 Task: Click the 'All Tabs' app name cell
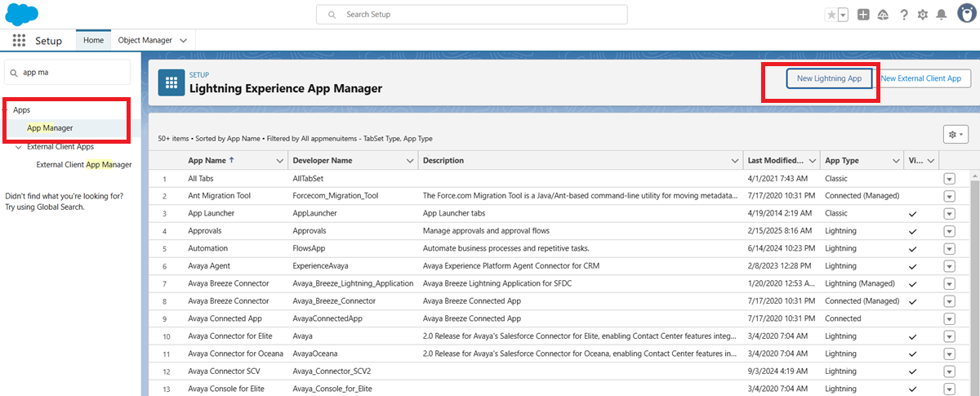[201, 178]
